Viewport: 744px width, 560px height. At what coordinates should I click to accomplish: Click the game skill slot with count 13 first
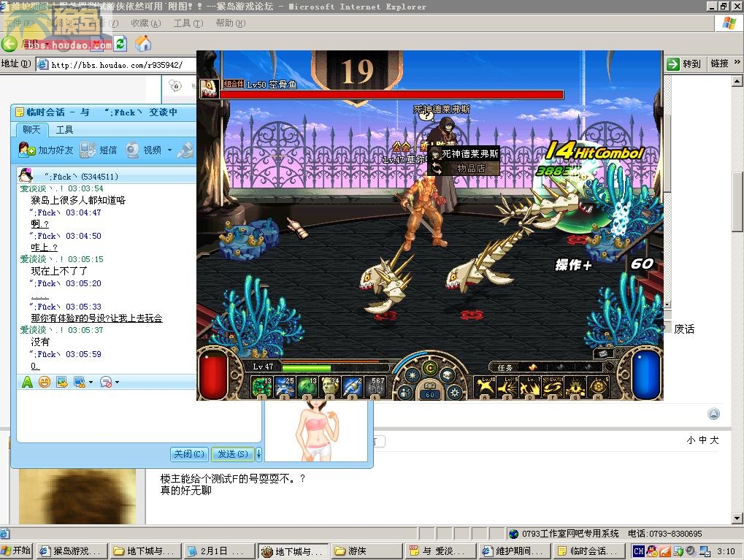pos(261,387)
